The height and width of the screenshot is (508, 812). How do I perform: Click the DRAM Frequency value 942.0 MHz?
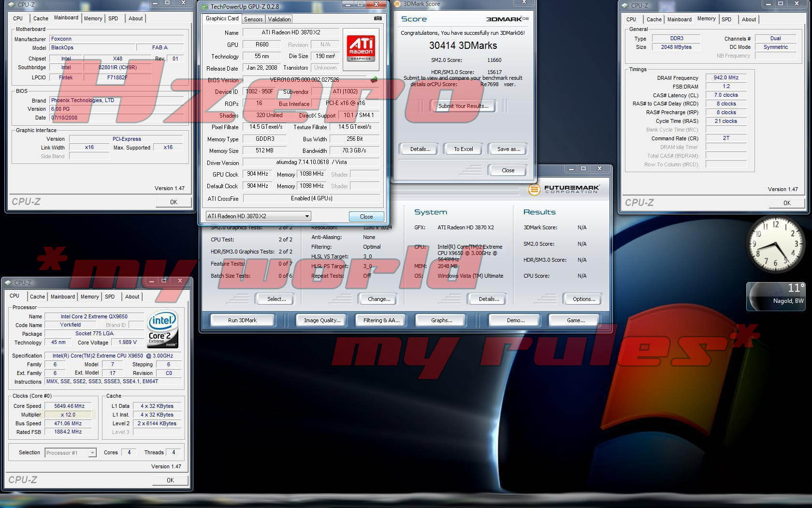[726, 77]
